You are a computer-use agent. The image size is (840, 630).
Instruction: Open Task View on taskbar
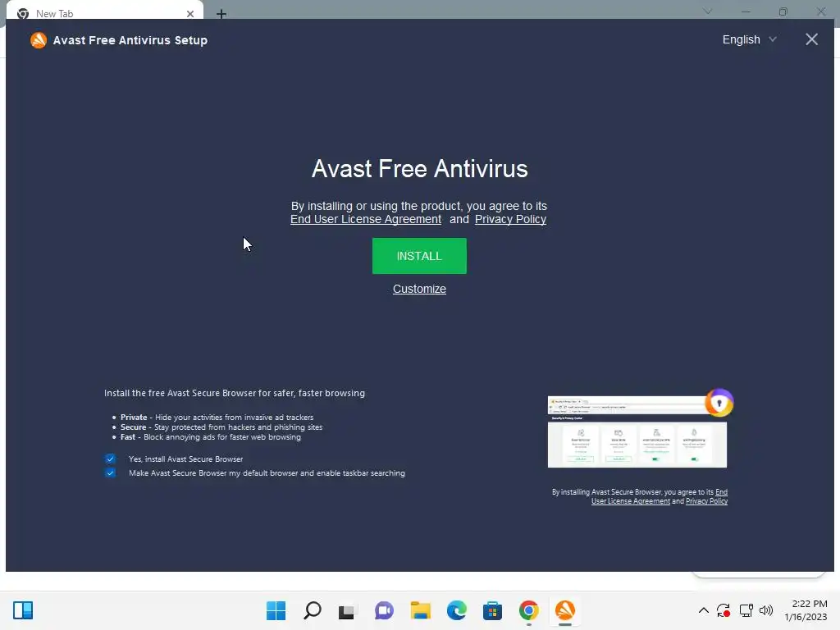347,611
